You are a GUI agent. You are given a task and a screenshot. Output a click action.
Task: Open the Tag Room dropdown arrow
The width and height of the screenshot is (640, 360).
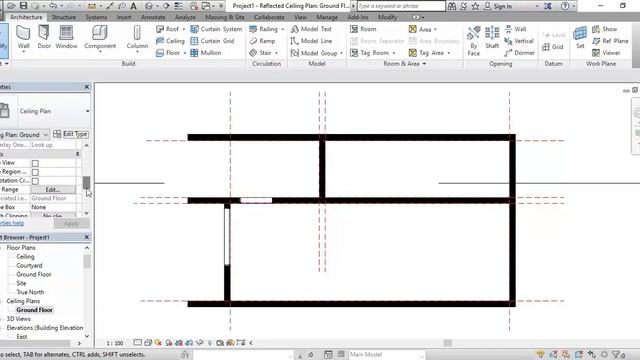[394, 53]
